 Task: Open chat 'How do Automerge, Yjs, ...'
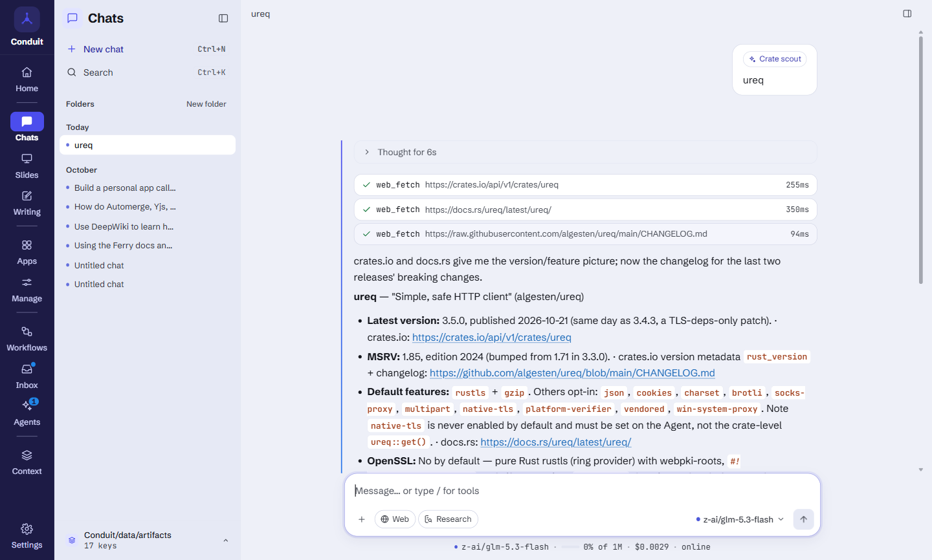click(x=148, y=207)
